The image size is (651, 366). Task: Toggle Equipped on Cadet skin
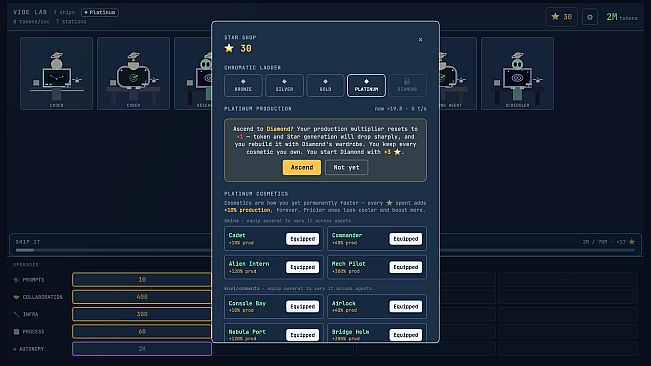pyautogui.click(x=302, y=239)
